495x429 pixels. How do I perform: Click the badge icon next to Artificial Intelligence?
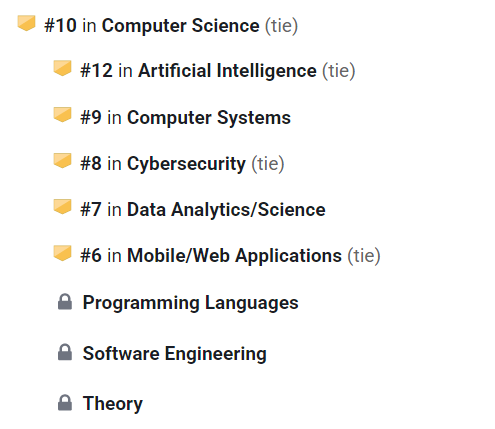point(62,68)
